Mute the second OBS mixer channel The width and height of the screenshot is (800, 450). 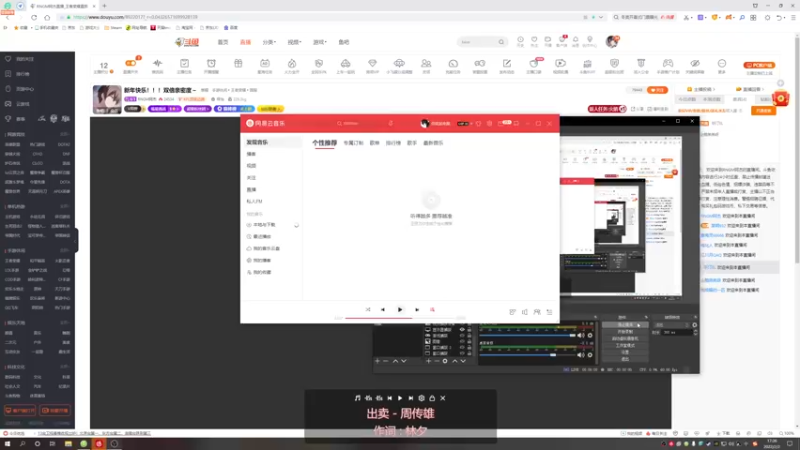pos(581,355)
